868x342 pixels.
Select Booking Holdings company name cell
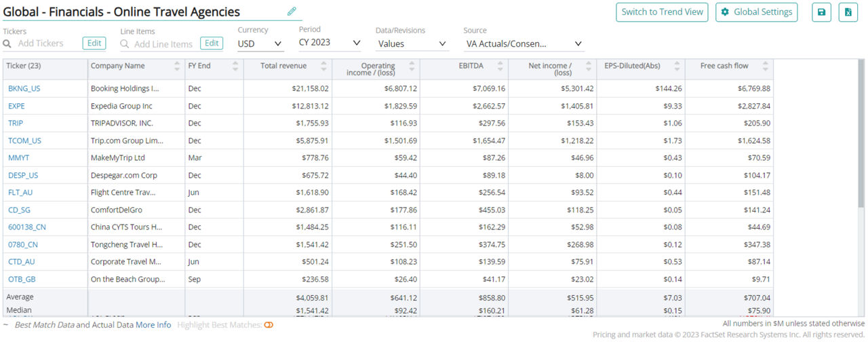click(x=136, y=88)
